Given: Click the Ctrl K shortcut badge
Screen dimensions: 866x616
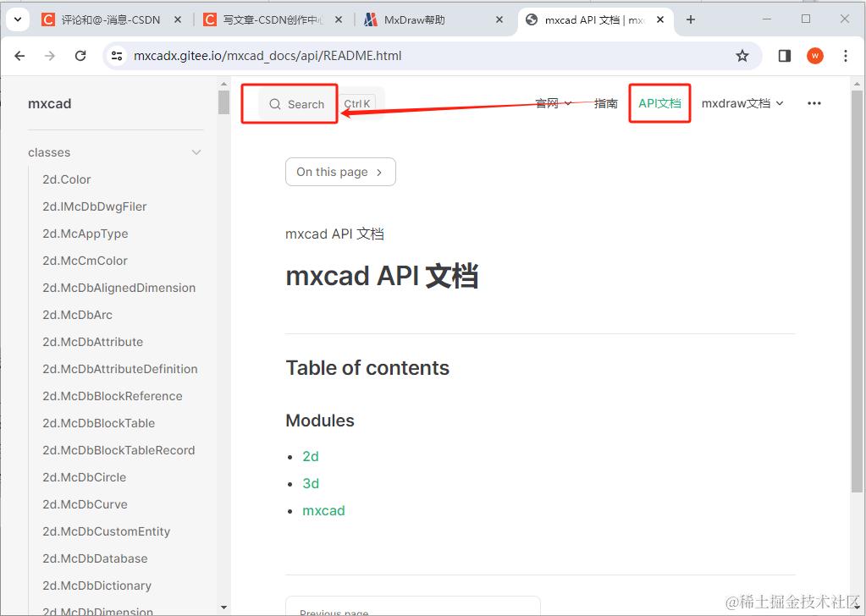Looking at the screenshot, I should pyautogui.click(x=356, y=104).
